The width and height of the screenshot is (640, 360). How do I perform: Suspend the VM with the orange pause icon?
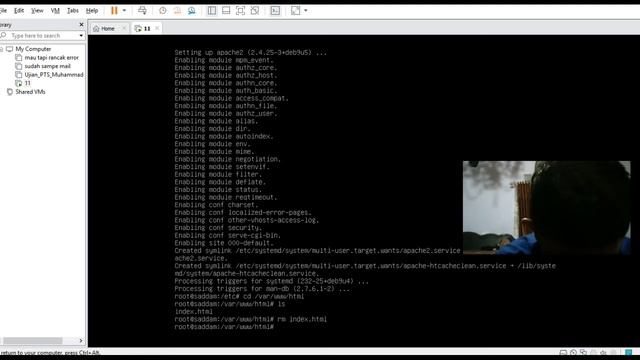(x=114, y=11)
